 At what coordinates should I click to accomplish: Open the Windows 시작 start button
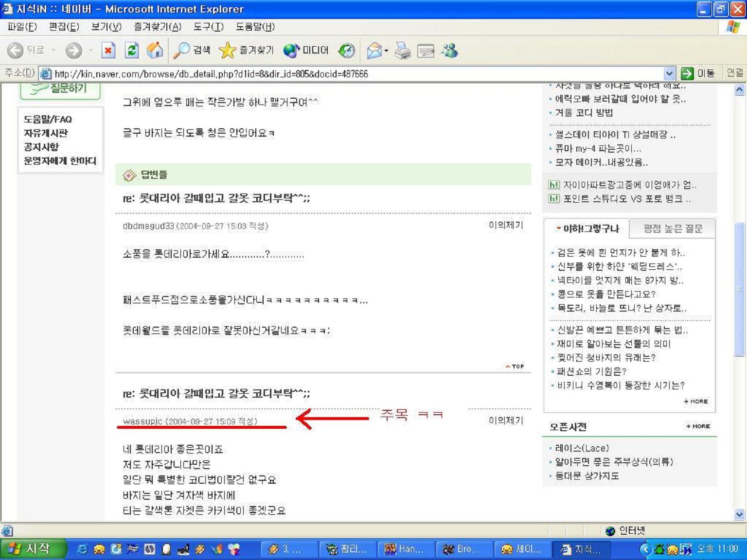tap(33, 549)
